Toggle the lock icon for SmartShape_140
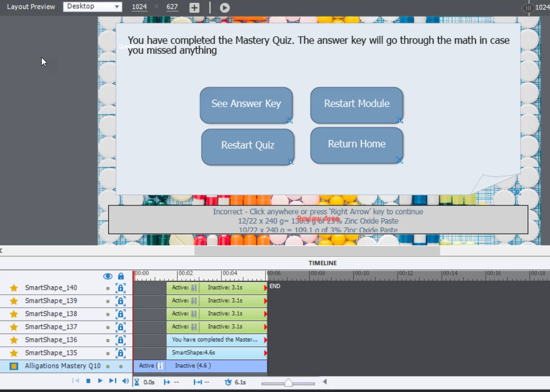 (x=120, y=288)
